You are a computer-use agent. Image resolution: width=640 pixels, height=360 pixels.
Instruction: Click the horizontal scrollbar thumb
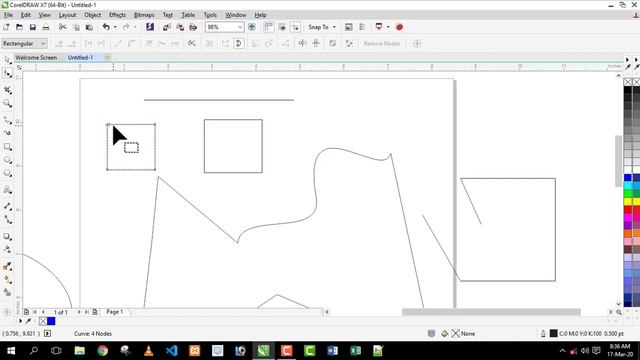[491, 312]
